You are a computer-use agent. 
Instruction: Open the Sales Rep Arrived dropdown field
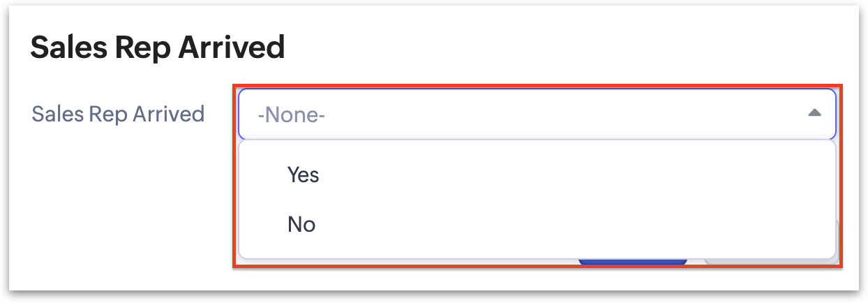537,114
